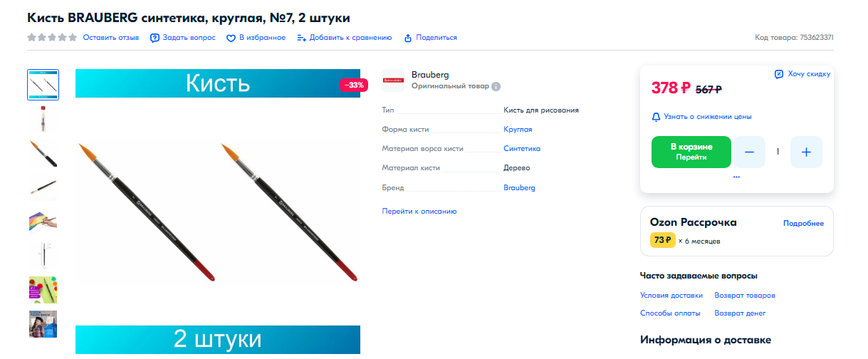
Task: Click the Brauberg brand logo
Action: pyautogui.click(x=393, y=80)
